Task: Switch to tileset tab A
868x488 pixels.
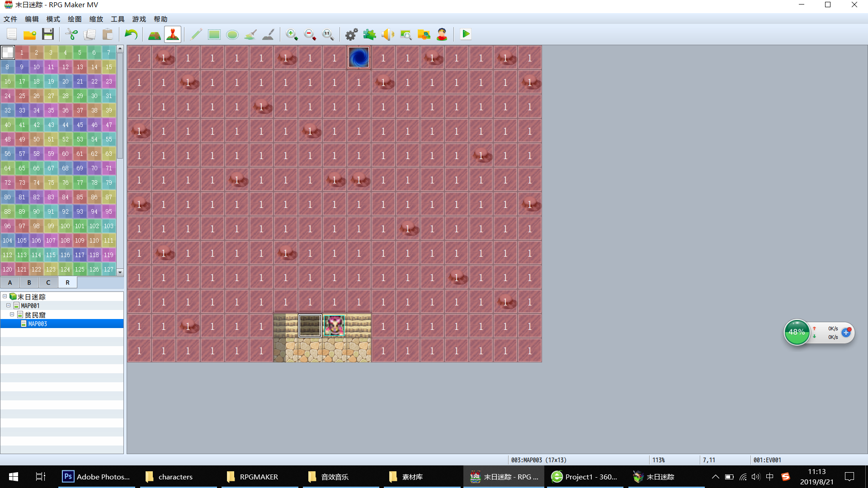Action: click(x=10, y=282)
